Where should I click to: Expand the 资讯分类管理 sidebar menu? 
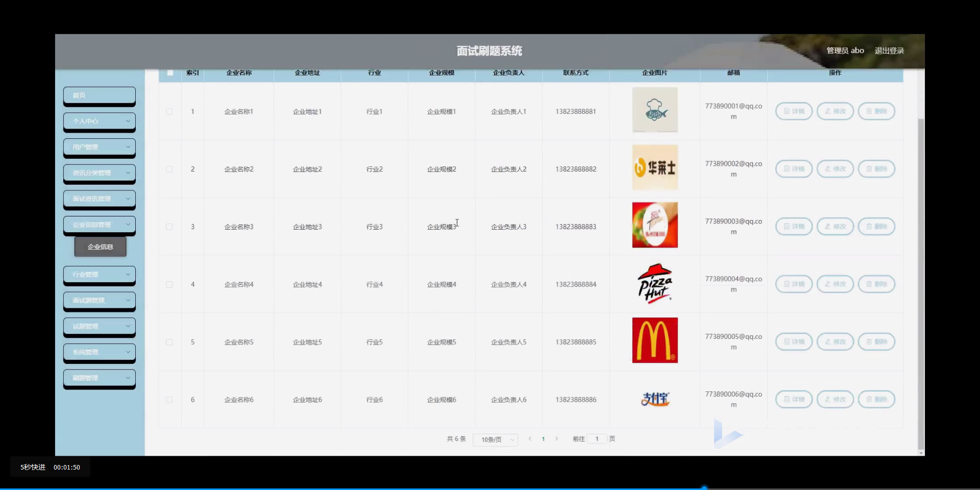coord(100,173)
